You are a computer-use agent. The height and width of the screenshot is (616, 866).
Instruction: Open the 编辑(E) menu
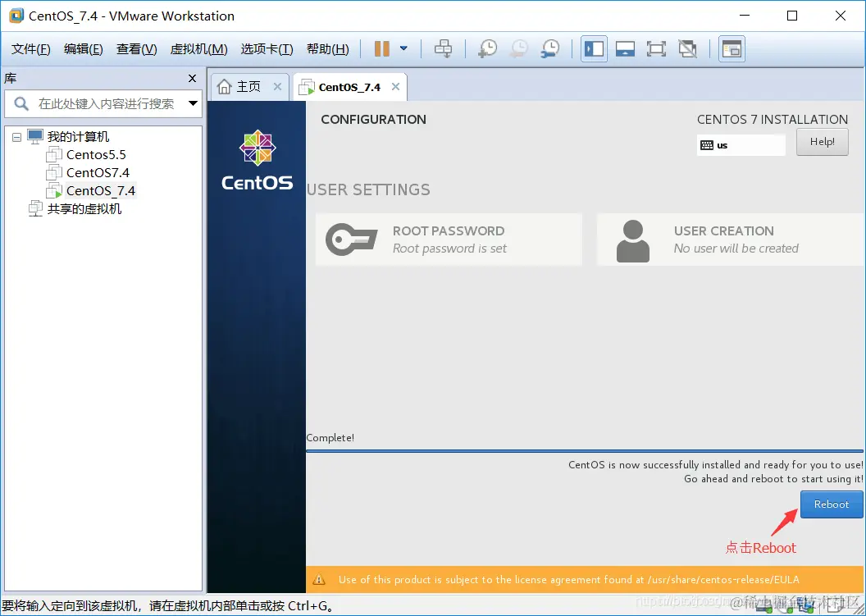pos(84,49)
